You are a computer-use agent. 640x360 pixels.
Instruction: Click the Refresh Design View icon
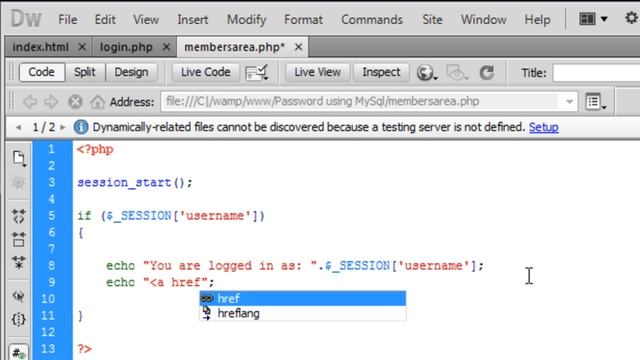point(487,73)
